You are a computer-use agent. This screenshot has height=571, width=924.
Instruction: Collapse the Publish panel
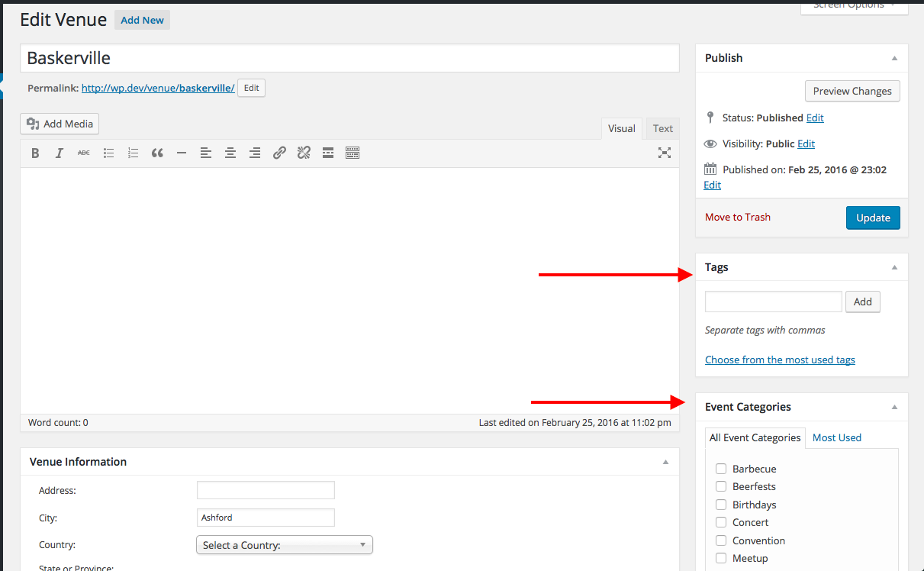894,58
